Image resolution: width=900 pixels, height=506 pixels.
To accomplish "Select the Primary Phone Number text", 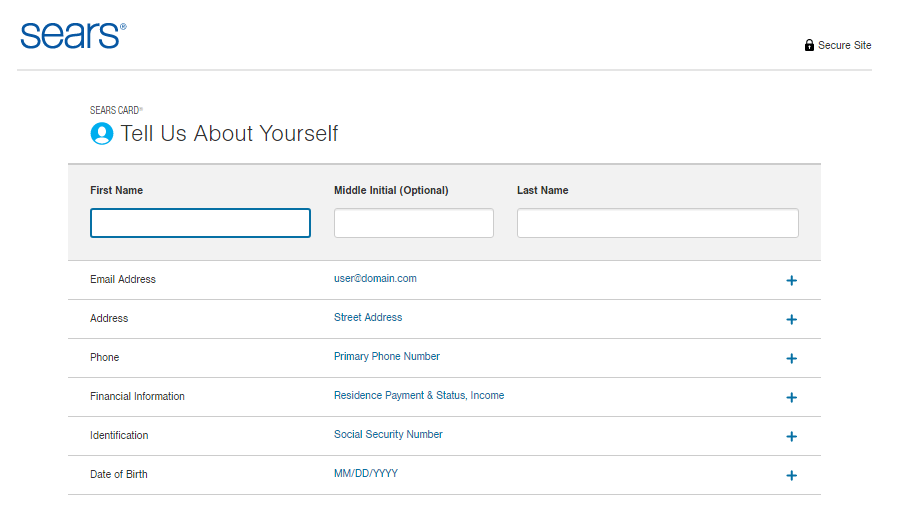I will 387,356.
